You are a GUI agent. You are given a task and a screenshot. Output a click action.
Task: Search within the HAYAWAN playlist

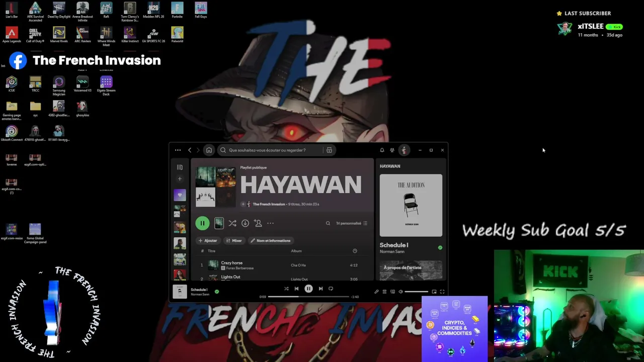328,223
